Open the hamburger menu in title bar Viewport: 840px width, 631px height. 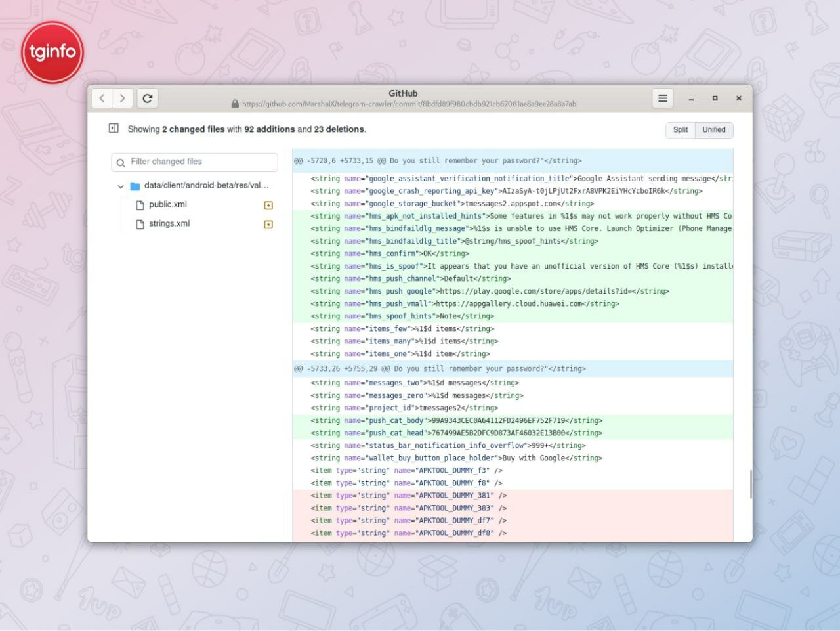(x=662, y=98)
